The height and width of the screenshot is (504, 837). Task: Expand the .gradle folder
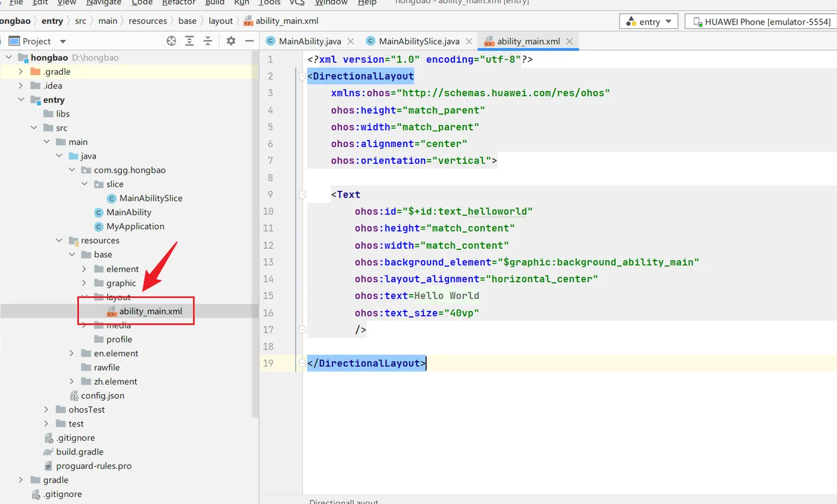(x=21, y=71)
